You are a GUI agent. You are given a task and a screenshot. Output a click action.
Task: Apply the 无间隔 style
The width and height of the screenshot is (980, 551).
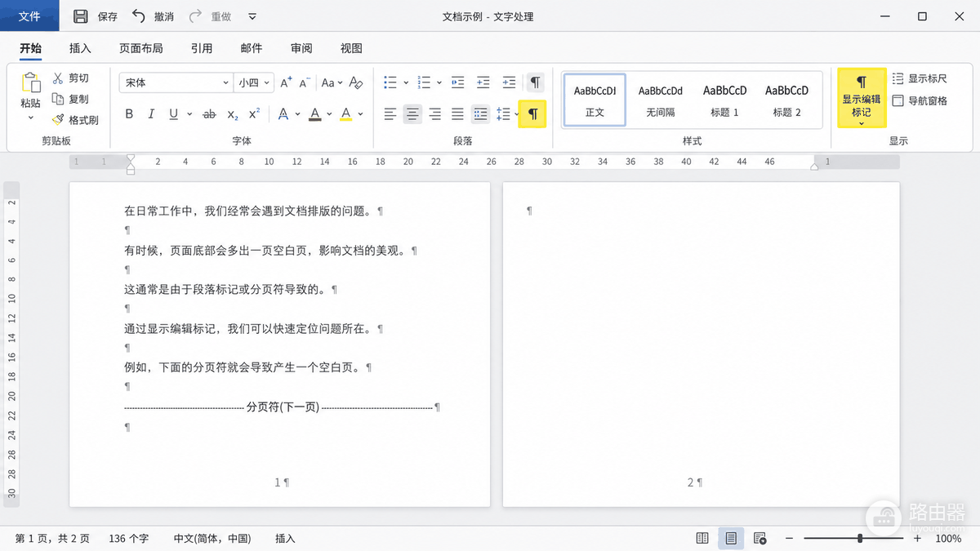click(660, 100)
